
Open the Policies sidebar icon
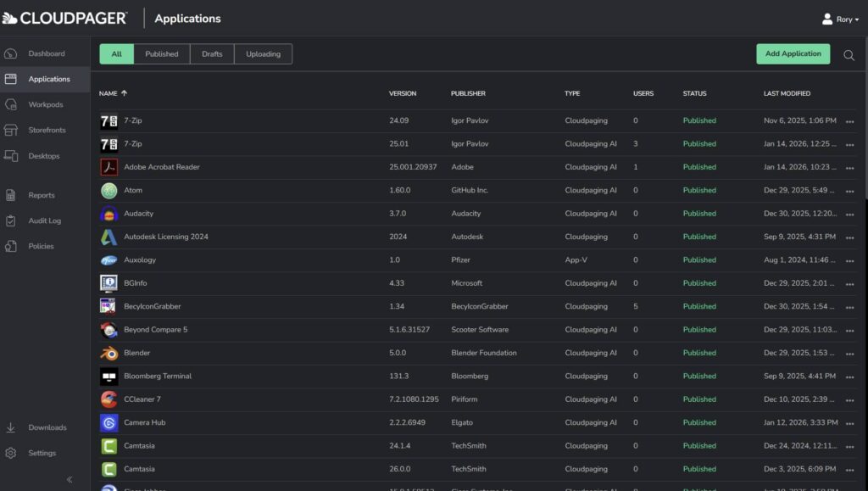point(10,246)
